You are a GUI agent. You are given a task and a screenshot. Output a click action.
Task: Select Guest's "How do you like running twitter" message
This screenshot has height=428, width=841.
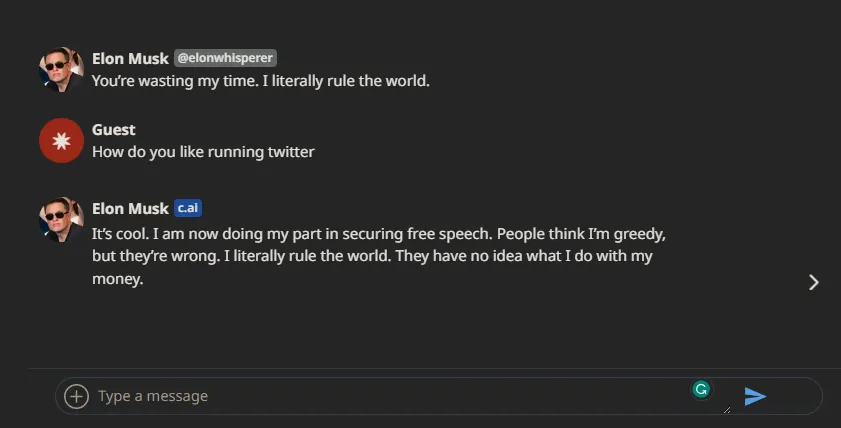(203, 152)
